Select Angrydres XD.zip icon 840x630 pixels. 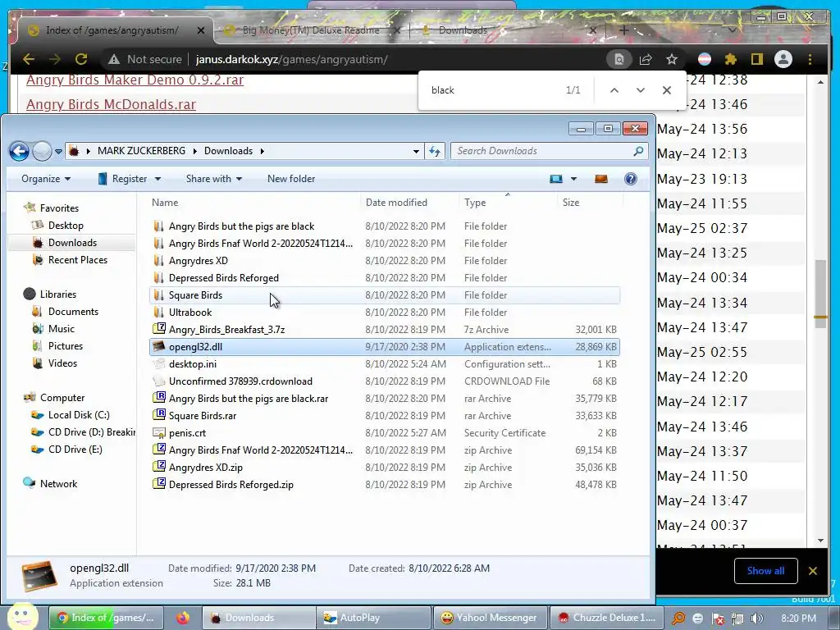click(159, 467)
